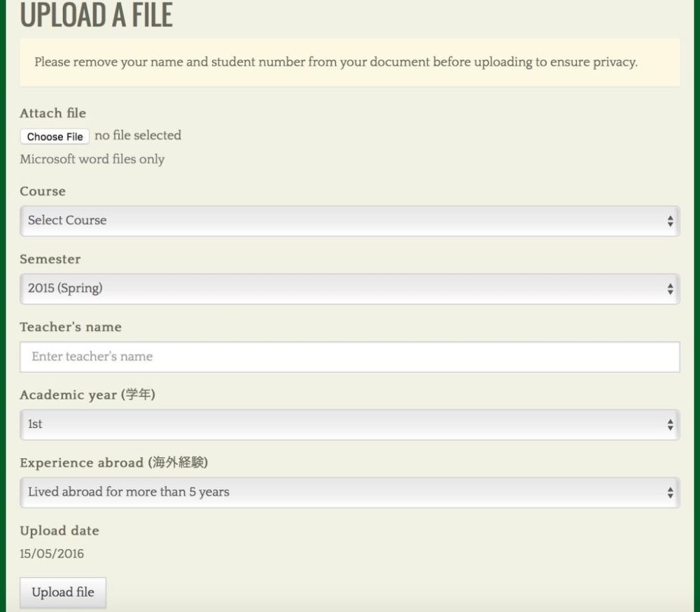The image size is (700, 612).
Task: Click the 'Course' field label
Action: point(43,191)
